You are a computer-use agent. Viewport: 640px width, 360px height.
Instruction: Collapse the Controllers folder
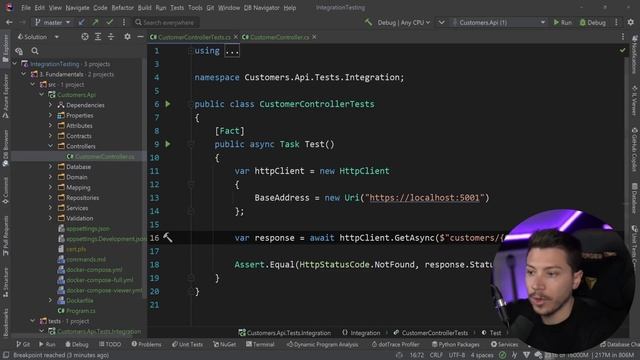pos(51,146)
